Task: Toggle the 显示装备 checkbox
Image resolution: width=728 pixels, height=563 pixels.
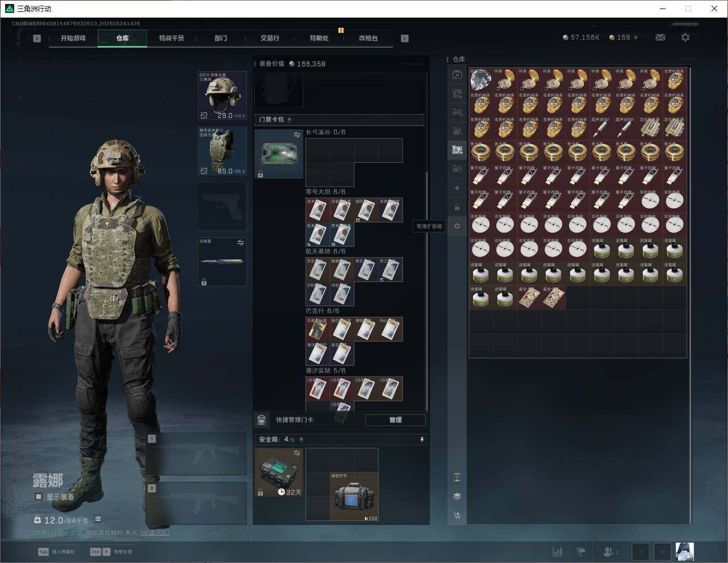Action: [39, 497]
